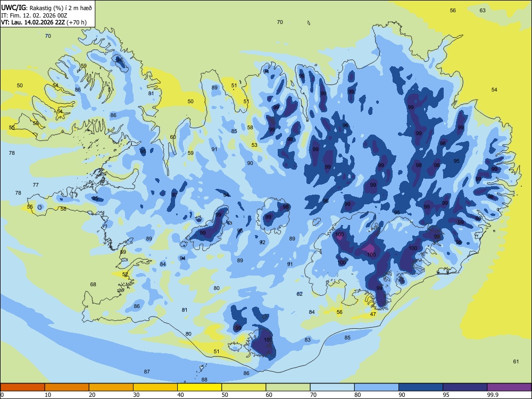
Task: Click the legend tick label '40'
Action: pyautogui.click(x=181, y=395)
